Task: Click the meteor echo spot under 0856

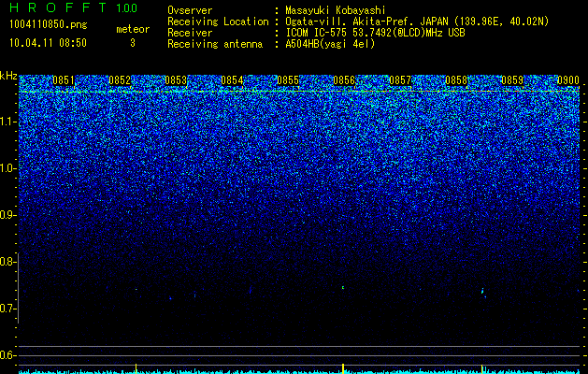Action: pyautogui.click(x=343, y=288)
